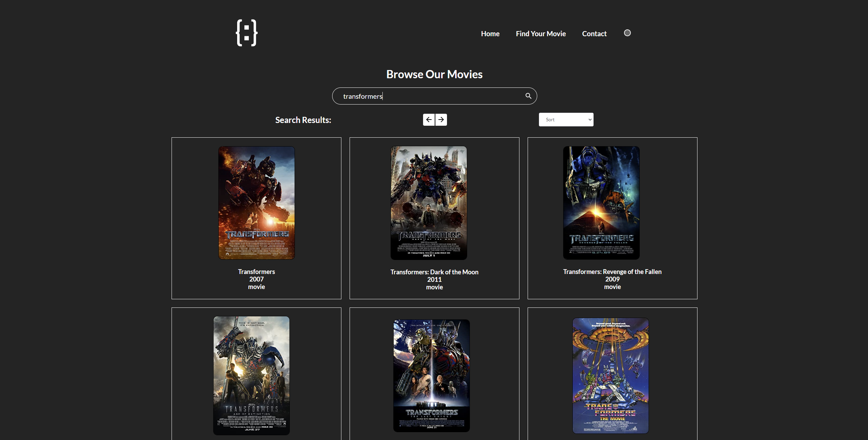
Task: Click the Transformers 2007 title text
Action: (256, 272)
